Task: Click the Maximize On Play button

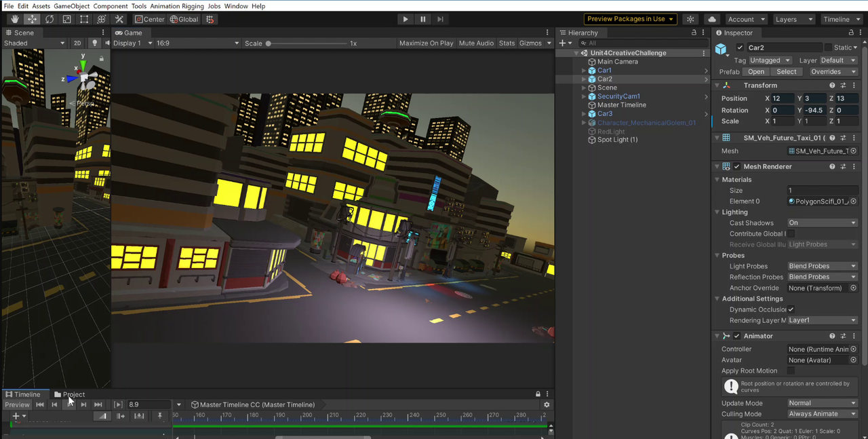Action: tap(426, 43)
